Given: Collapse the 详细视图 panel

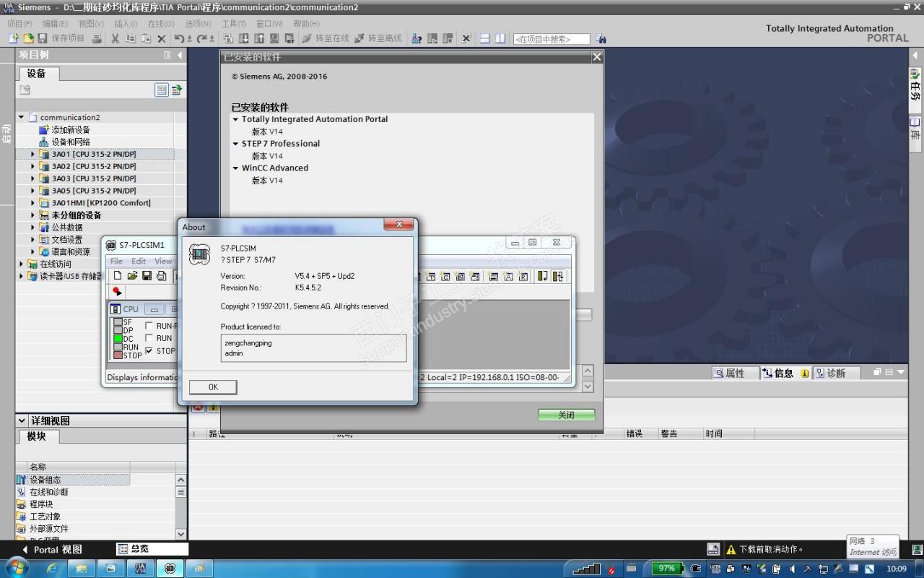Looking at the screenshot, I should point(22,420).
